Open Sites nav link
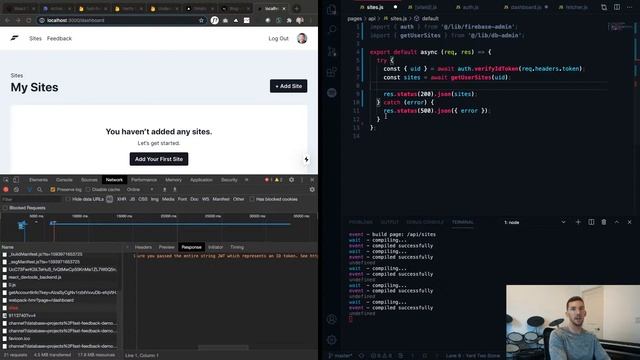The height and width of the screenshot is (360, 640). coord(35,38)
